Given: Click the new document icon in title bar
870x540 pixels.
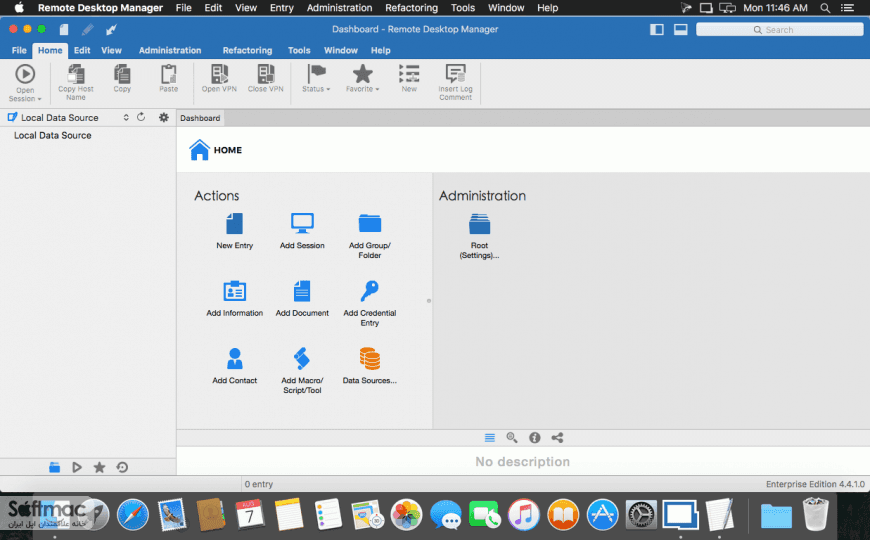Looking at the screenshot, I should click(64, 29).
